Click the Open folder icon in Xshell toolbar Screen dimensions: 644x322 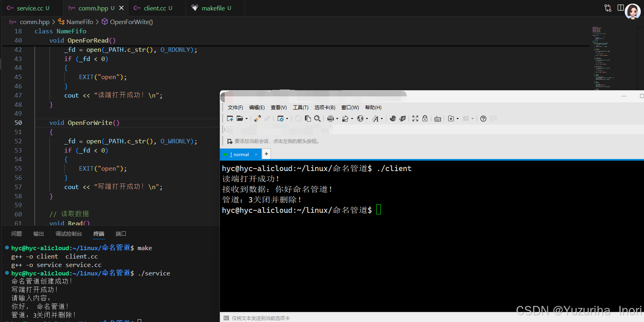[240, 118]
